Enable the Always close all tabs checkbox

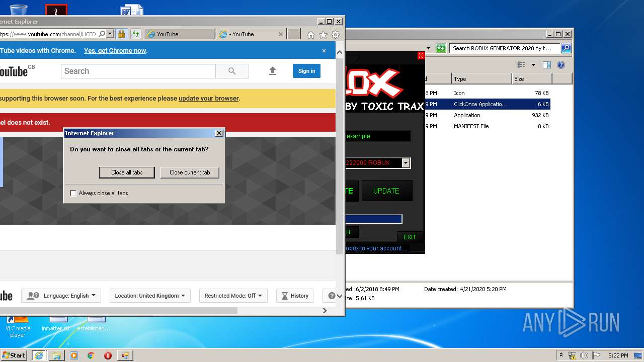[73, 193]
